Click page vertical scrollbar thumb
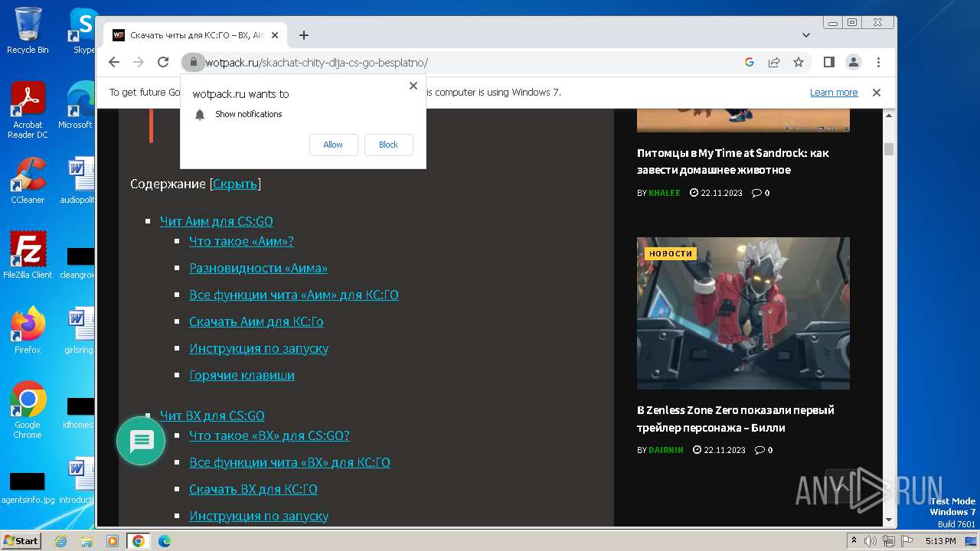Screen dimensions: 980x551 click(889, 149)
